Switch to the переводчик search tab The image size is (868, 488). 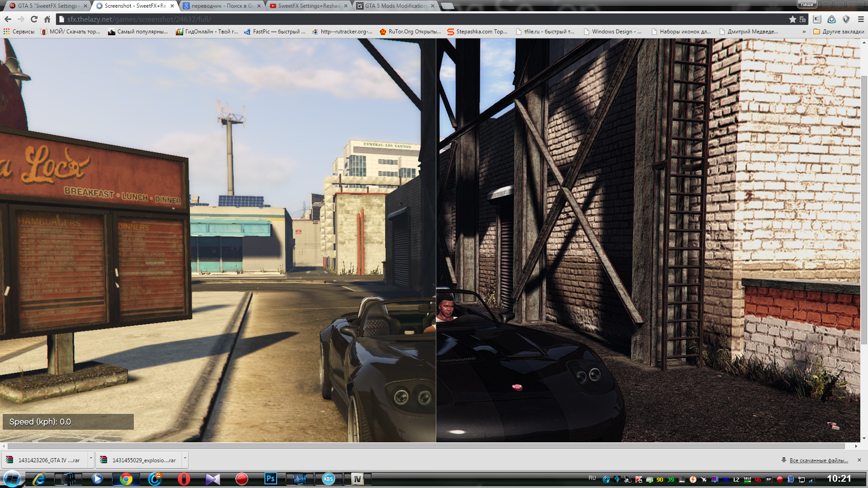[x=219, y=6]
